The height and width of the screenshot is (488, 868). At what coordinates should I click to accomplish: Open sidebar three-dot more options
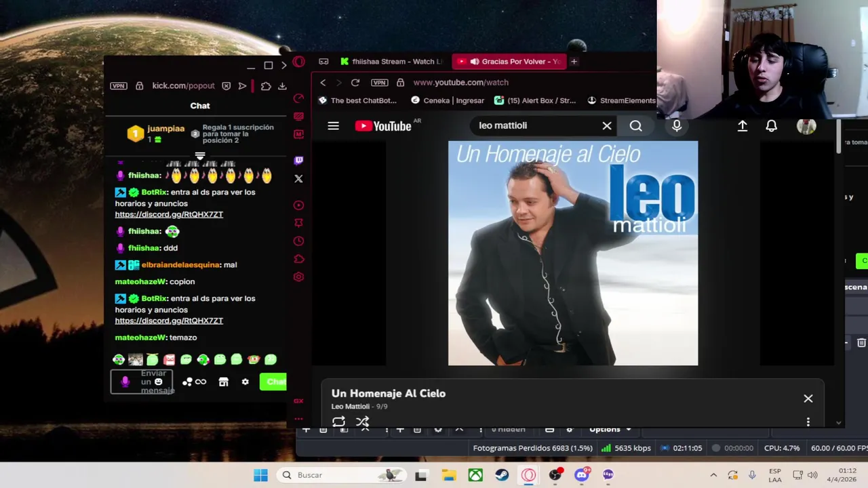coord(298,418)
